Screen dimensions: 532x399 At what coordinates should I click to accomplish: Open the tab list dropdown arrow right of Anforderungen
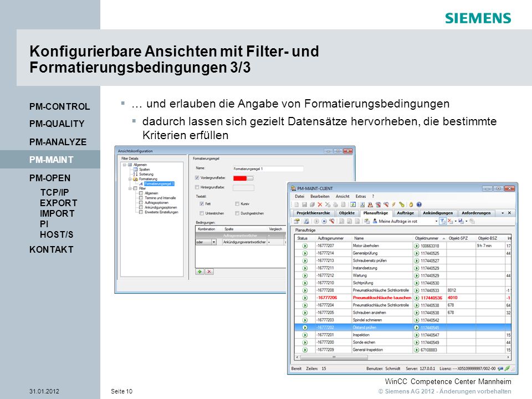point(503,213)
